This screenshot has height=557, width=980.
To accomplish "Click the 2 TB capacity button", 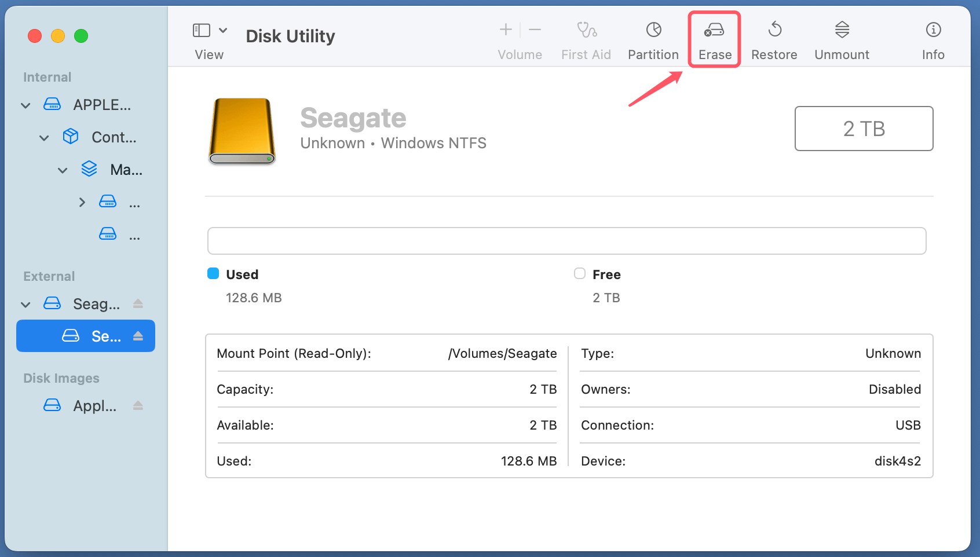I will coord(864,129).
